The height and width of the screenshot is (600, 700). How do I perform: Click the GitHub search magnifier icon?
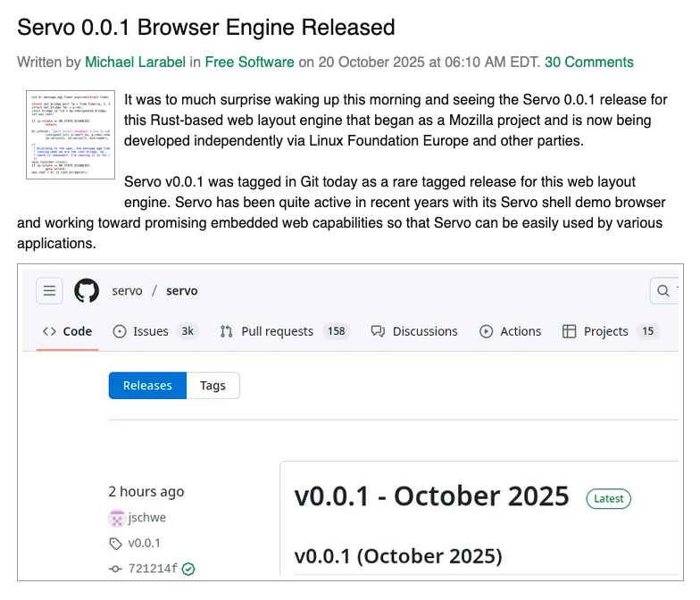[662, 291]
